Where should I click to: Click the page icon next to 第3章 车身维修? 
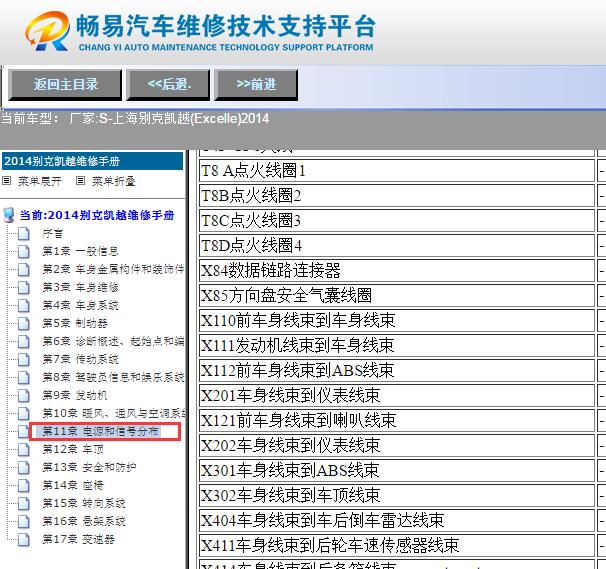tap(24, 288)
